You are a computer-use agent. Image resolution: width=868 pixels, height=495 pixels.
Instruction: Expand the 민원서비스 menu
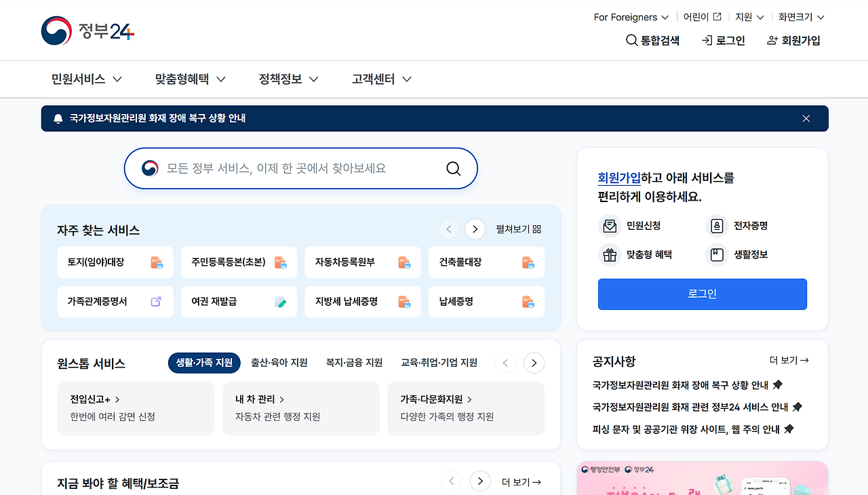click(x=87, y=79)
